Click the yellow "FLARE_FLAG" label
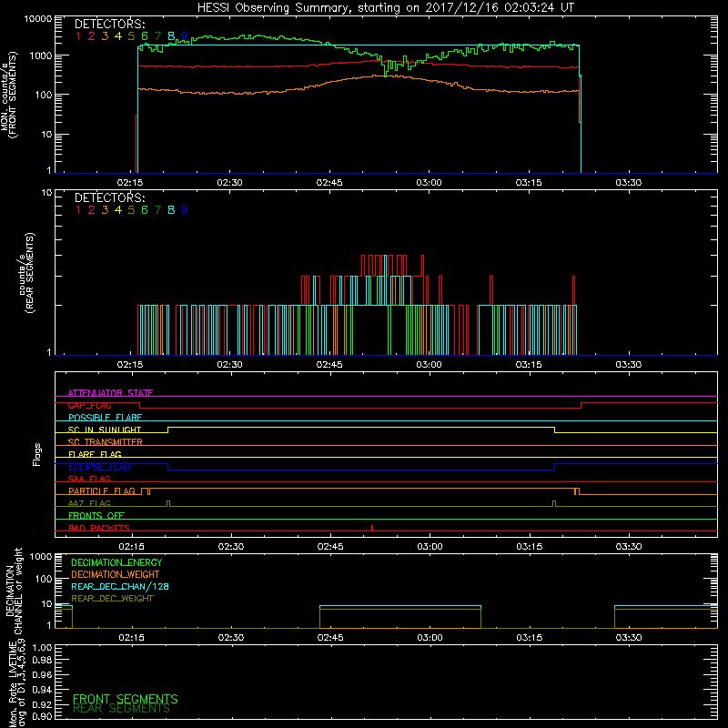Image resolution: width=728 pixels, height=728 pixels. pyautogui.click(x=95, y=454)
